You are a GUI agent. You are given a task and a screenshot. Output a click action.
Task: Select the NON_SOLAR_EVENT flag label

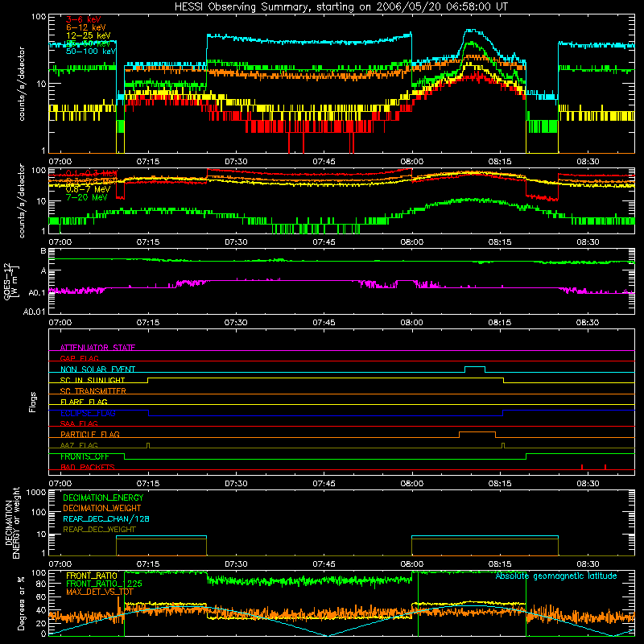(97, 369)
